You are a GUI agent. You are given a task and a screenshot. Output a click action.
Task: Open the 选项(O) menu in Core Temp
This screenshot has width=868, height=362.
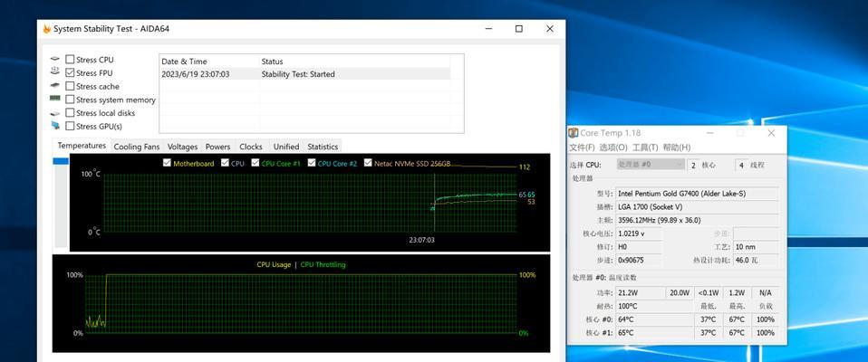click(x=613, y=148)
